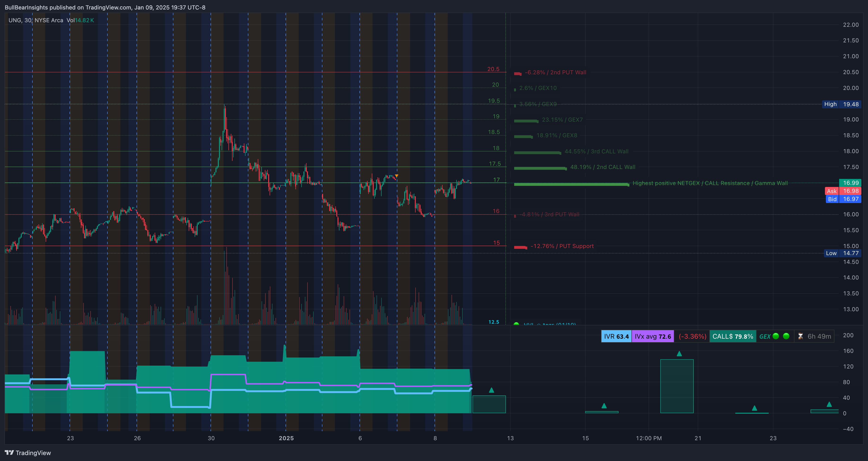Image resolution: width=868 pixels, height=461 pixels.
Task: Select the expiry bar nearest the live chart
Action: pyautogui.click(x=489, y=404)
